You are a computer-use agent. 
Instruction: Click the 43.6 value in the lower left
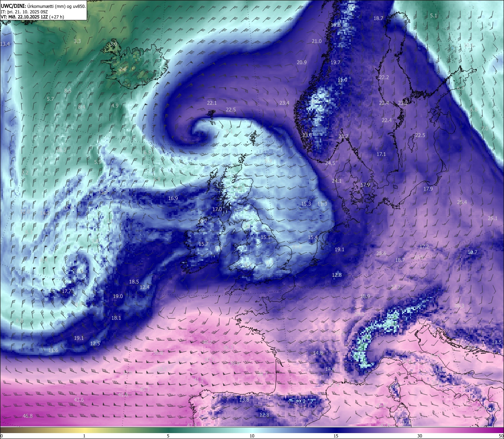point(79,400)
